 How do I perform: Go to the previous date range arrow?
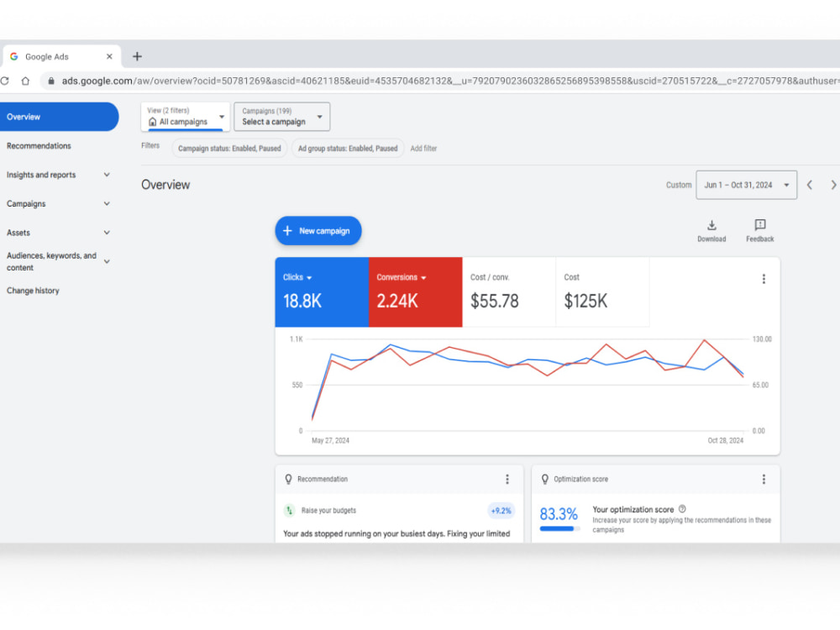810,185
